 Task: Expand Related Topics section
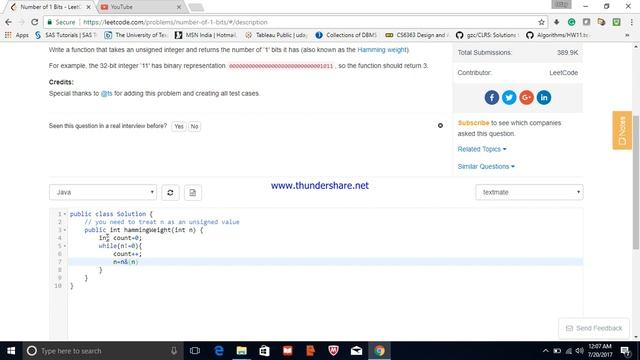482,149
